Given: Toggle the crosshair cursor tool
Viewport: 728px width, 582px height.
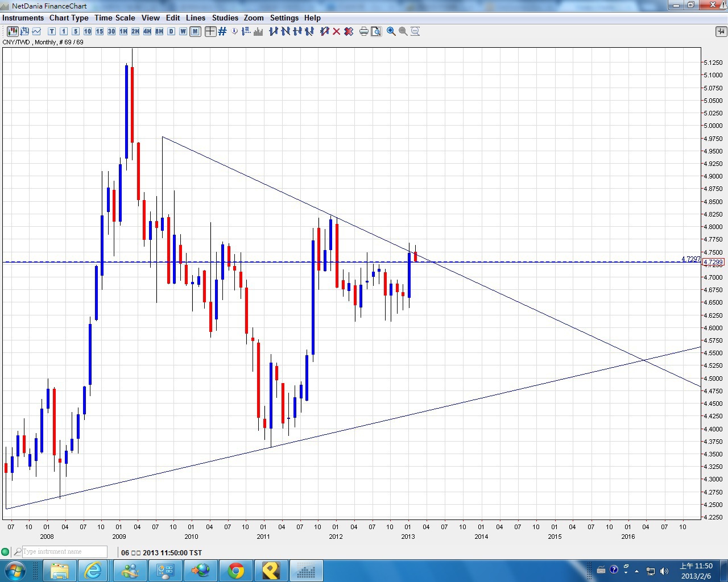Looking at the screenshot, I should tap(210, 31).
